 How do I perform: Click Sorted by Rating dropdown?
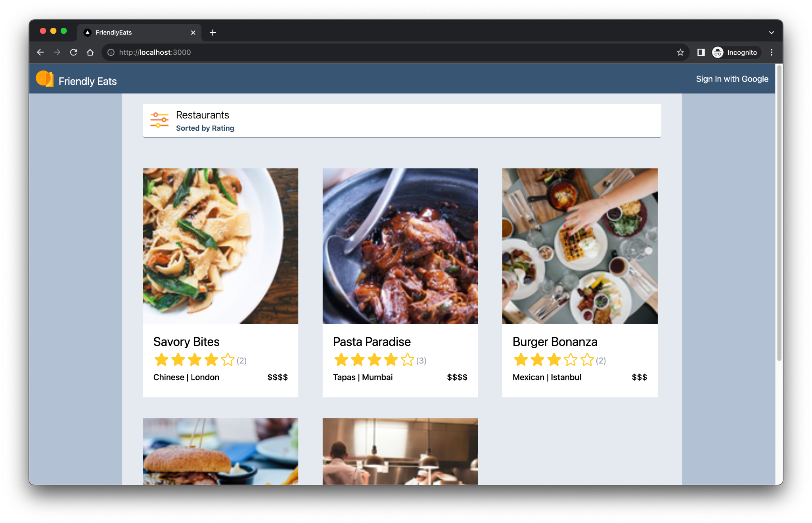tap(205, 128)
